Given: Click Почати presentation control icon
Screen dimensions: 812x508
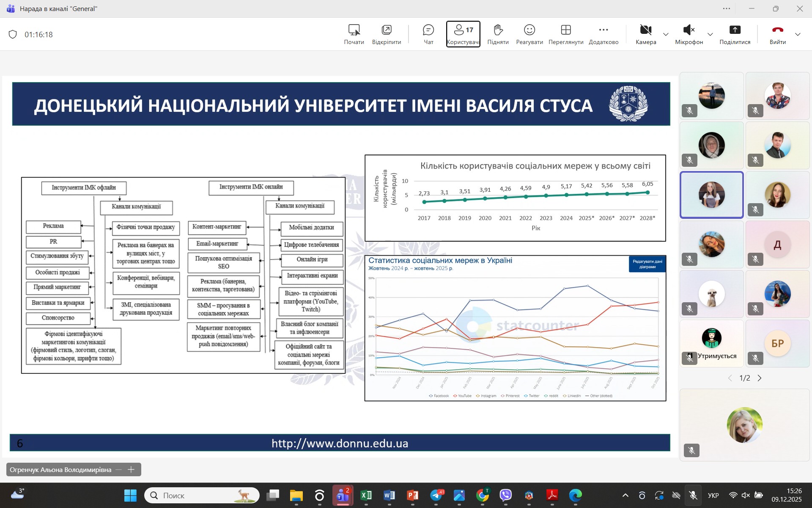Looking at the screenshot, I should 354,34.
